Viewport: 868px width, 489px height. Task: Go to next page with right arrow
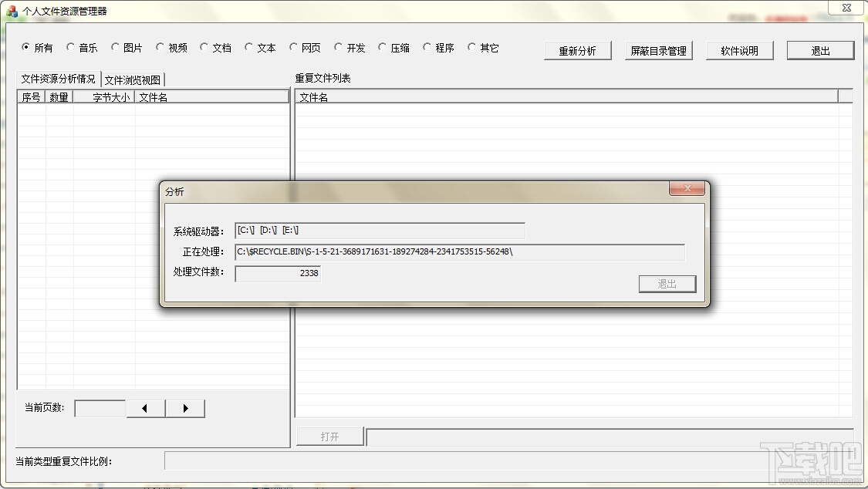click(x=185, y=408)
